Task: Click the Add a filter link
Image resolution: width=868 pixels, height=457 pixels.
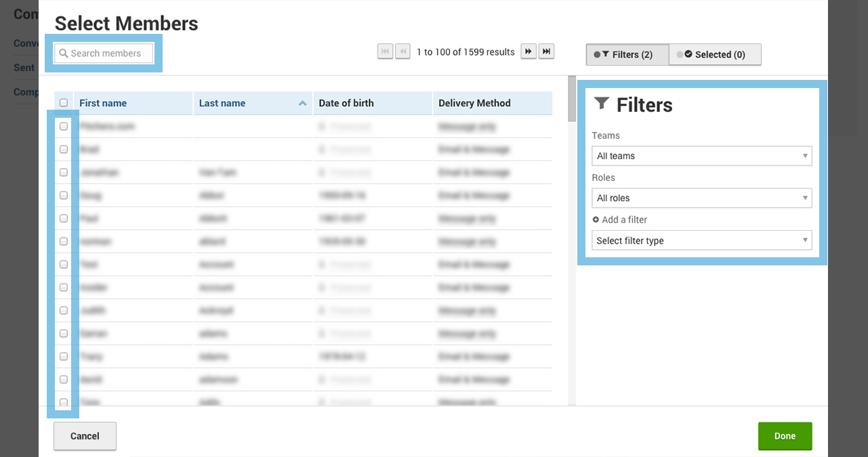Action: [620, 219]
